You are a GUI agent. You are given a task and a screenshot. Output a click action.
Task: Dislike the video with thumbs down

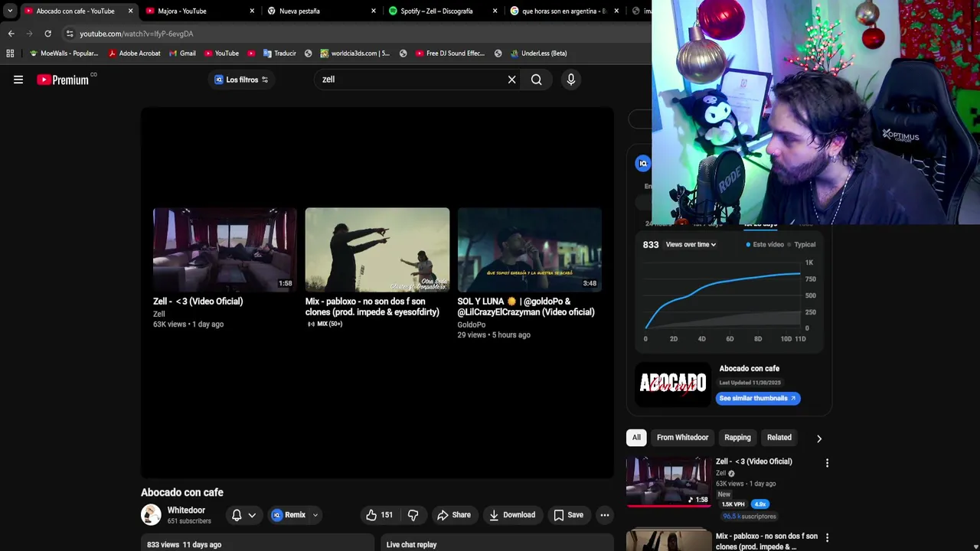pos(413,515)
